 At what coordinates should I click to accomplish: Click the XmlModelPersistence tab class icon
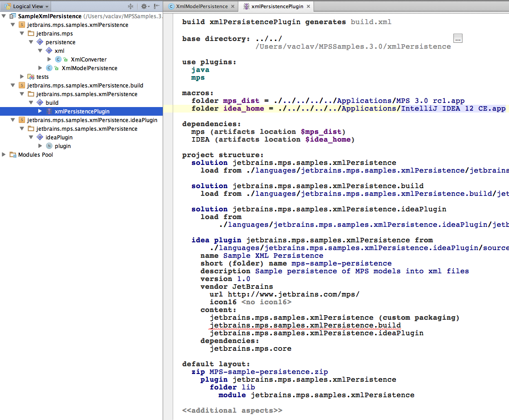pyautogui.click(x=171, y=6)
